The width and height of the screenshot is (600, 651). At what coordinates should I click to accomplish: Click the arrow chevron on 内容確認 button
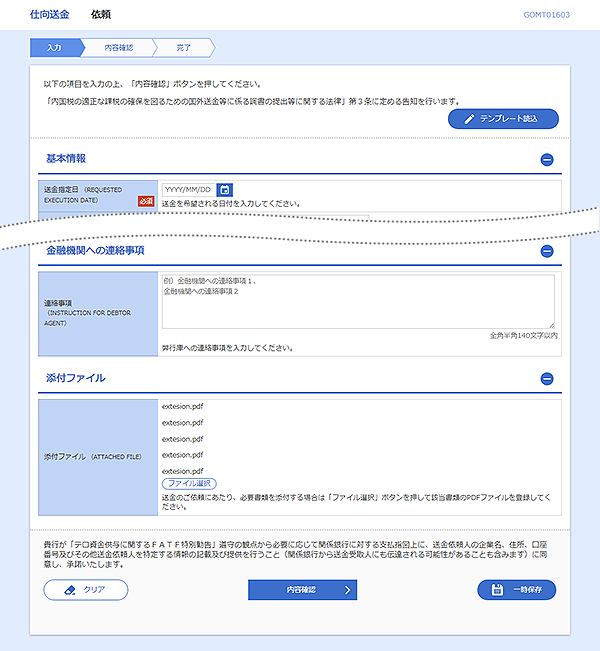pyautogui.click(x=348, y=590)
